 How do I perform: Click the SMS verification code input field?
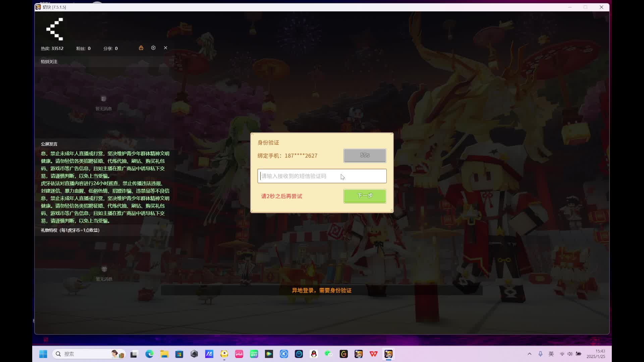[x=322, y=176]
